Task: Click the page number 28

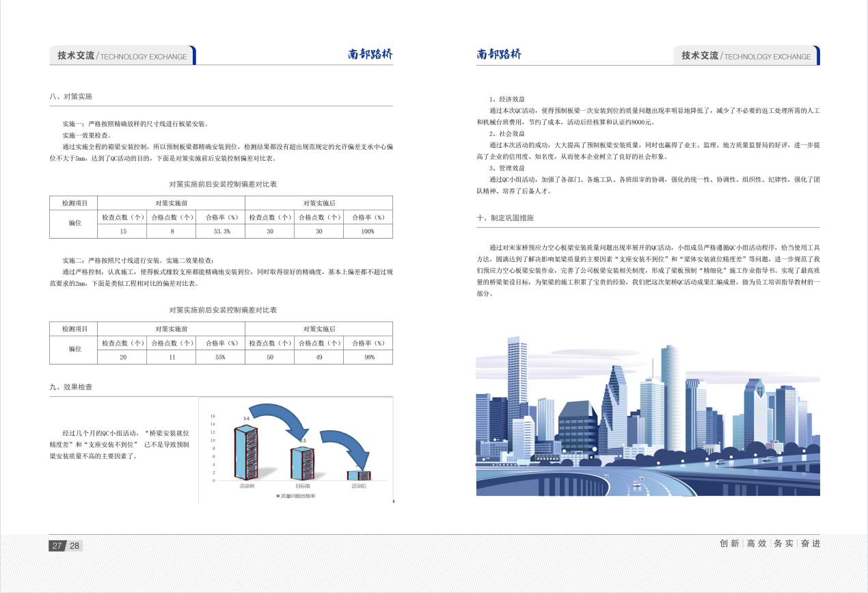Action: (x=74, y=546)
